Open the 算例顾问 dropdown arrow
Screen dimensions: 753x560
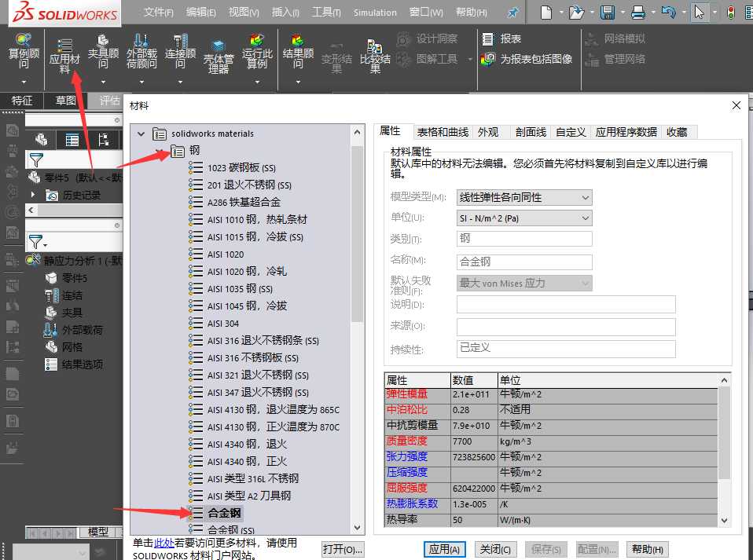pos(24,82)
